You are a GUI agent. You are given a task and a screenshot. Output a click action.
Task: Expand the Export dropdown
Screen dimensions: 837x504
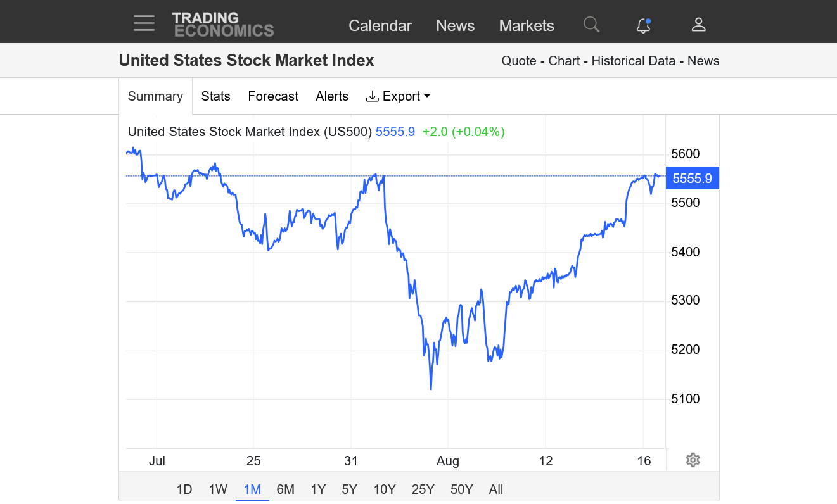coord(399,96)
